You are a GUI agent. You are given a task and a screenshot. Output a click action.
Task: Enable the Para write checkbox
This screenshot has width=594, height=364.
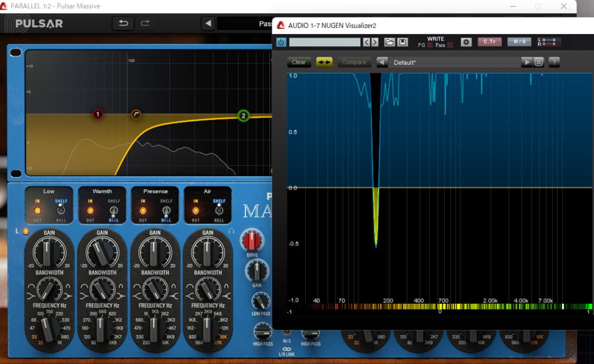pyautogui.click(x=450, y=45)
